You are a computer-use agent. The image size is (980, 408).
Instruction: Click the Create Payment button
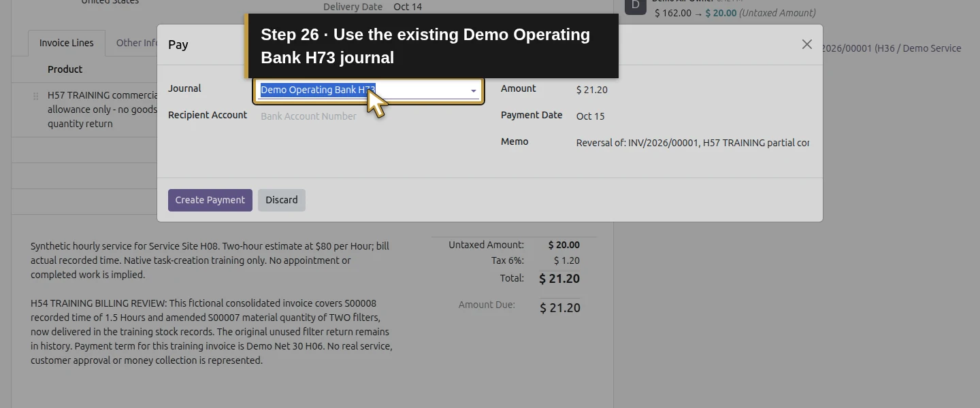(210, 200)
